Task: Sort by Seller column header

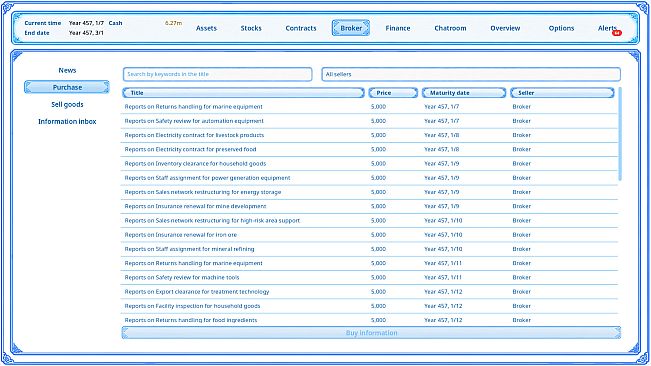Action: 562,93
